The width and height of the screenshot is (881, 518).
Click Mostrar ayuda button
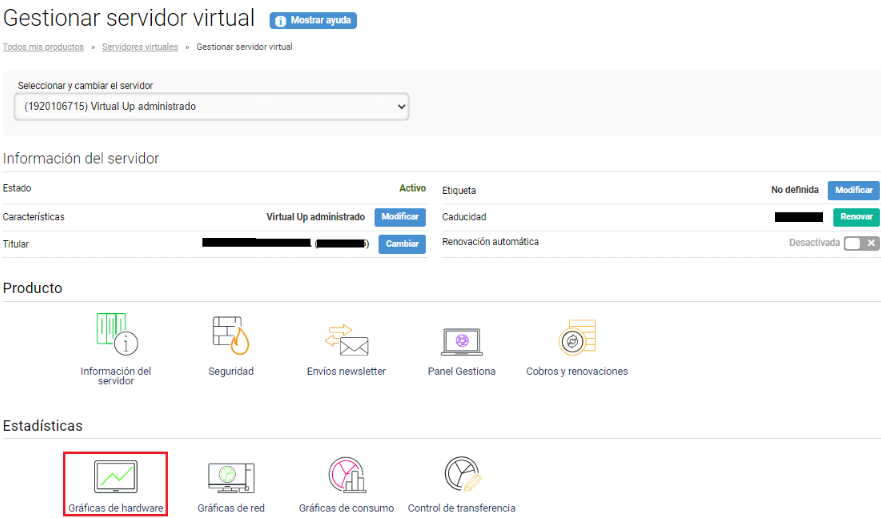point(313,20)
